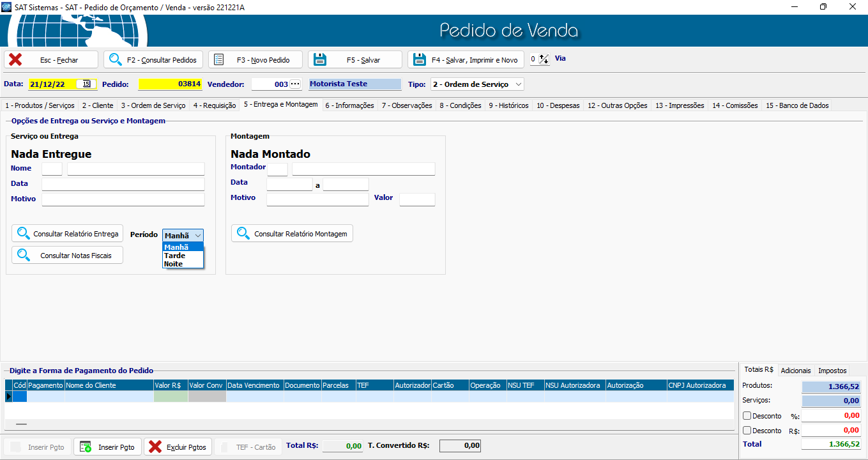Choose Noite from the Período options
Viewport: 868px width, 460px height.
pyautogui.click(x=173, y=264)
